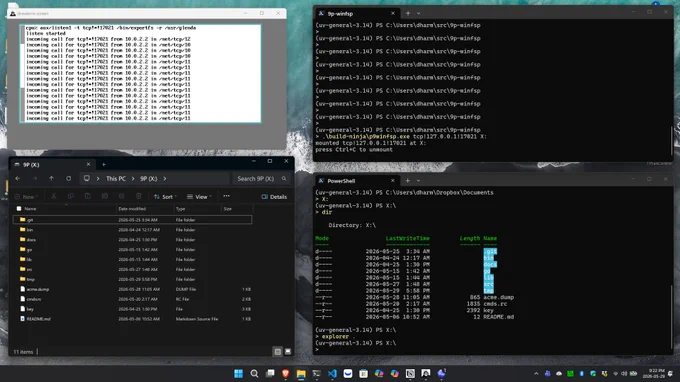This screenshot has height=382, width=680.
Task: Select the docs folder in Explorer
Action: [x=132, y=240]
